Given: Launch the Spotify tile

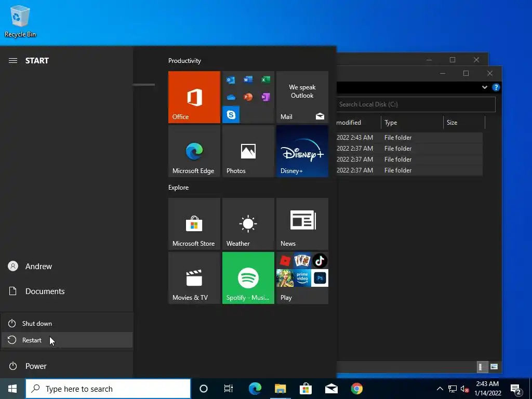Looking at the screenshot, I should coord(248,278).
